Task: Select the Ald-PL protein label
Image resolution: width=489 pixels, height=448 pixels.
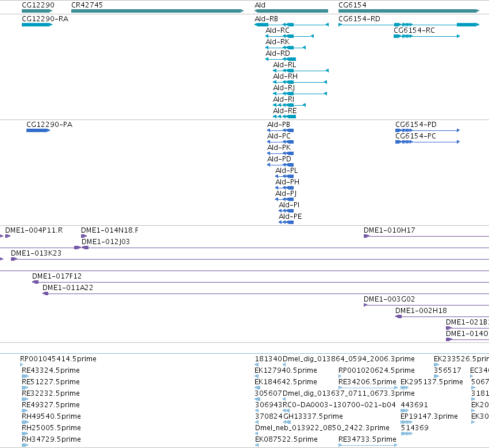Action: (287, 171)
